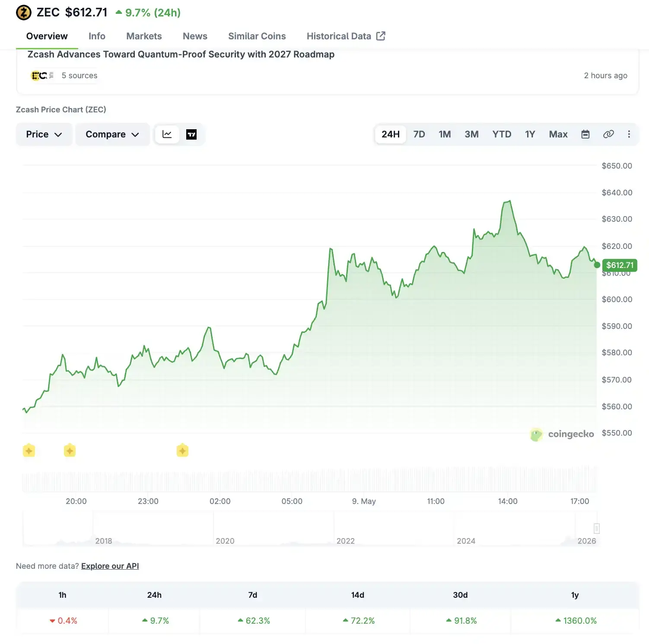Screen dimensions: 649x644
Task: Click the 24h change value in the table
Action: pos(155,621)
